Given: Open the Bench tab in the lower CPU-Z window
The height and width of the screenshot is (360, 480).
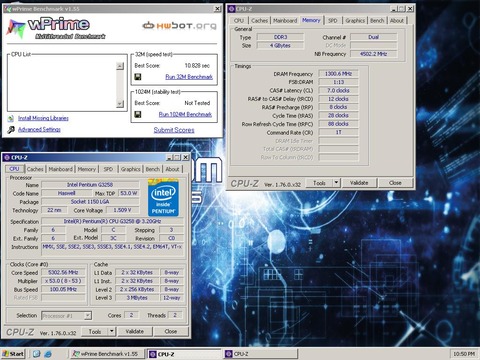Looking at the screenshot, I should pos(153,169).
